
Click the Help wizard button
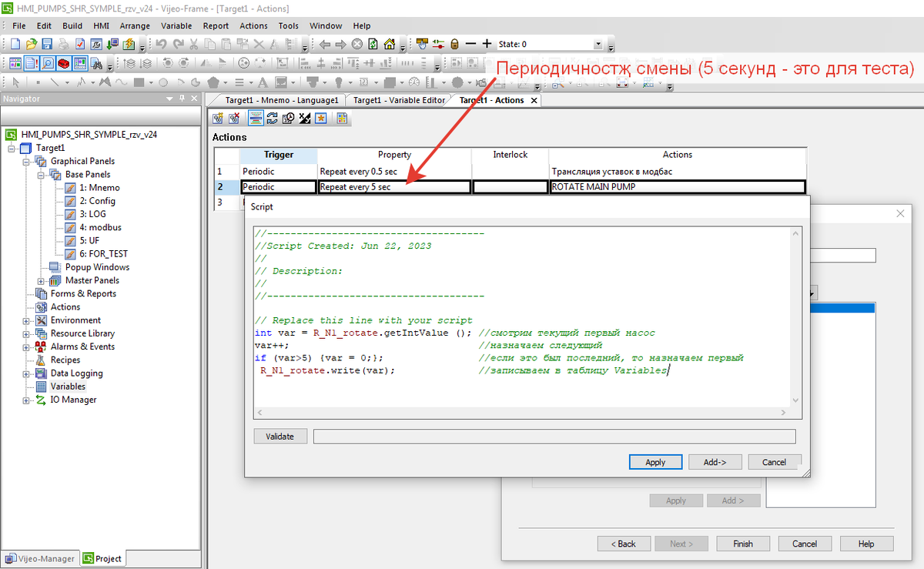(866, 544)
